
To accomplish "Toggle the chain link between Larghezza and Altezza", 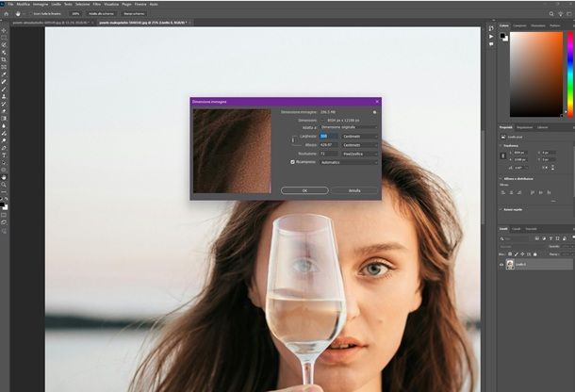I will [293, 140].
